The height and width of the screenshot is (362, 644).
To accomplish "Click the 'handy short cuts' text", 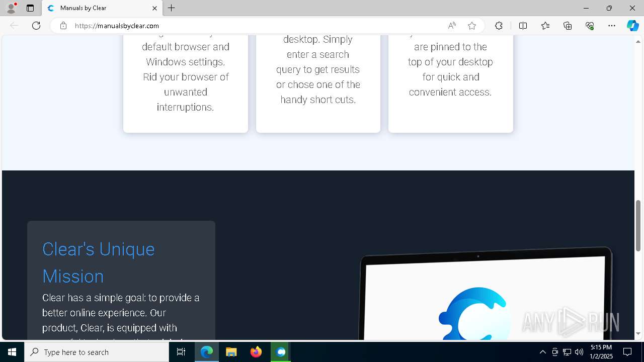I will click(x=318, y=100).
